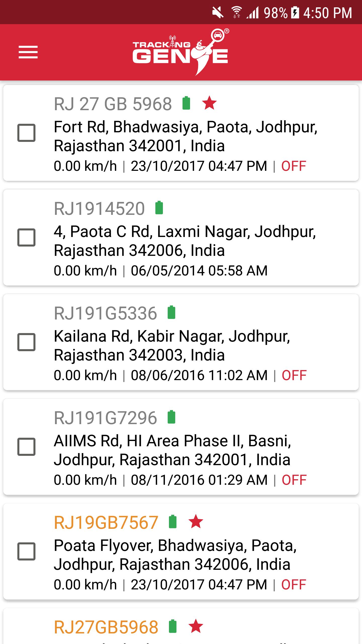This screenshot has width=362, height=644.
Task: Tap the red star beside RJ27GB5968
Action: point(196,626)
